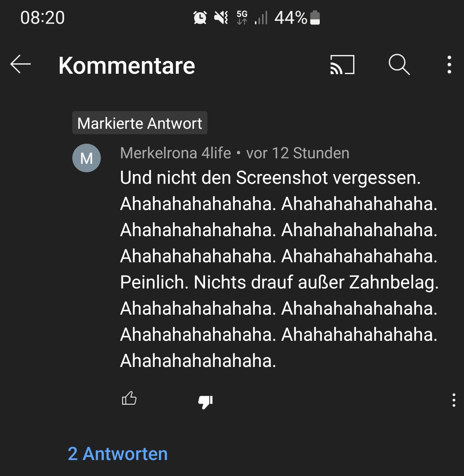This screenshot has height=476, width=464.
Task: Open the comment's three-dot options menu
Action: point(454,400)
